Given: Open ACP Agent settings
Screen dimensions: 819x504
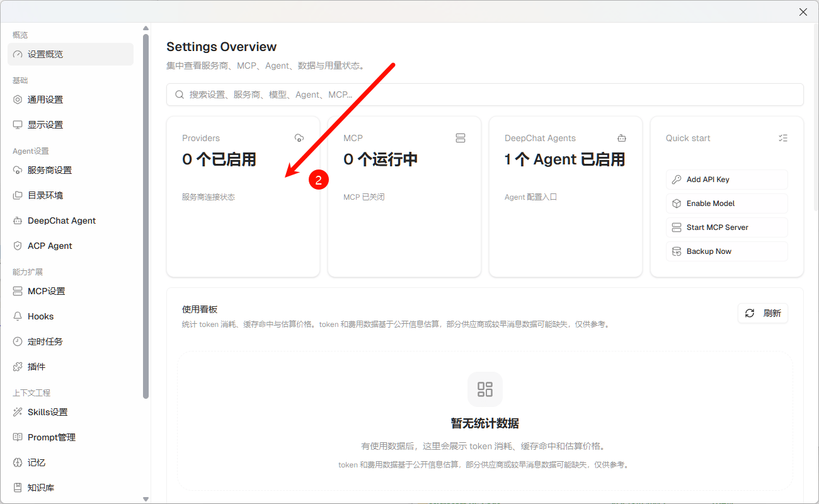Looking at the screenshot, I should (x=71, y=246).
